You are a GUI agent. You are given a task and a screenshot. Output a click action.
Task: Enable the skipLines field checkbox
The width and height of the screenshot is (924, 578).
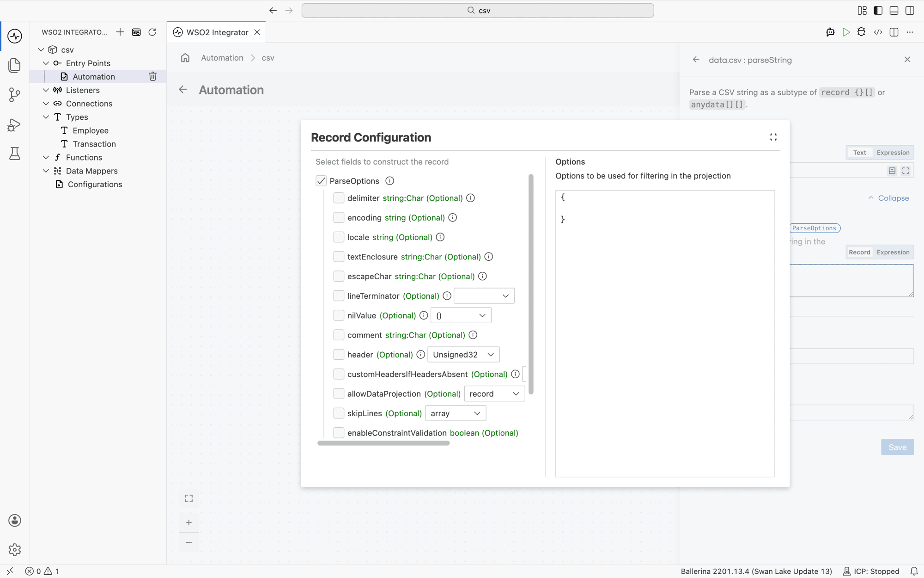pos(339,413)
